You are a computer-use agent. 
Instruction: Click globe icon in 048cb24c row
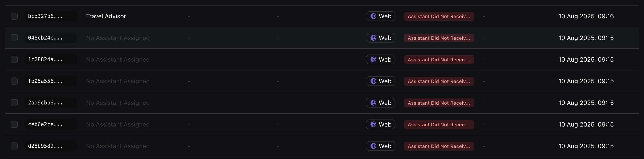click(x=373, y=38)
